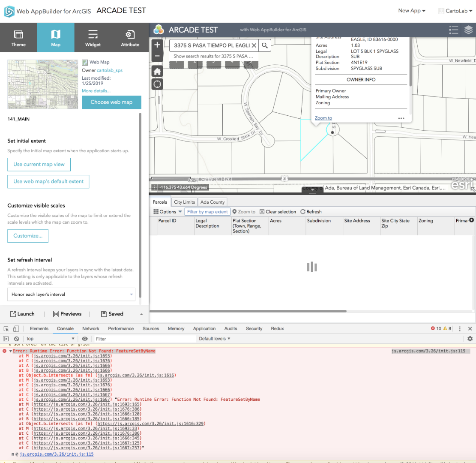Click the My Location icon
This screenshot has width=476, height=463.
[157, 84]
